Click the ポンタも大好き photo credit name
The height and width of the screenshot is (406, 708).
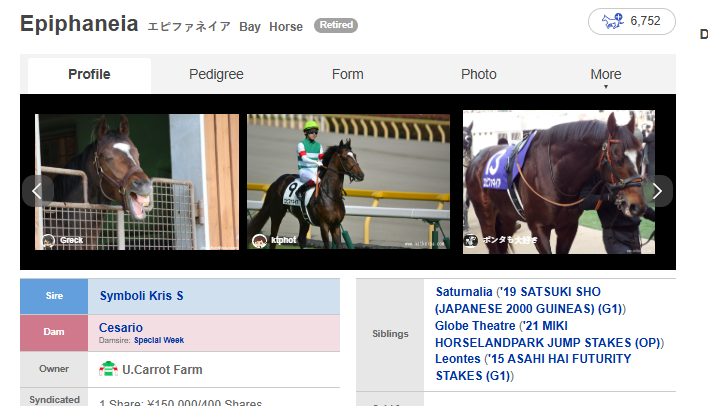[x=510, y=240]
